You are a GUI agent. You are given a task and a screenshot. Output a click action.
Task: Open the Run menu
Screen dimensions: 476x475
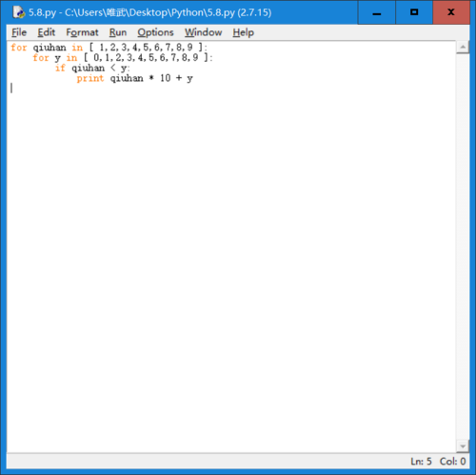[118, 32]
